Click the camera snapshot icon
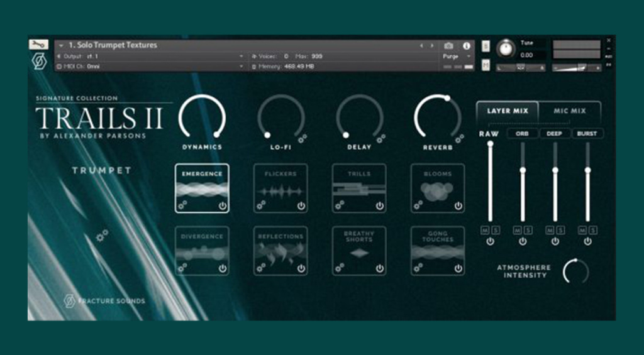 coord(448,46)
